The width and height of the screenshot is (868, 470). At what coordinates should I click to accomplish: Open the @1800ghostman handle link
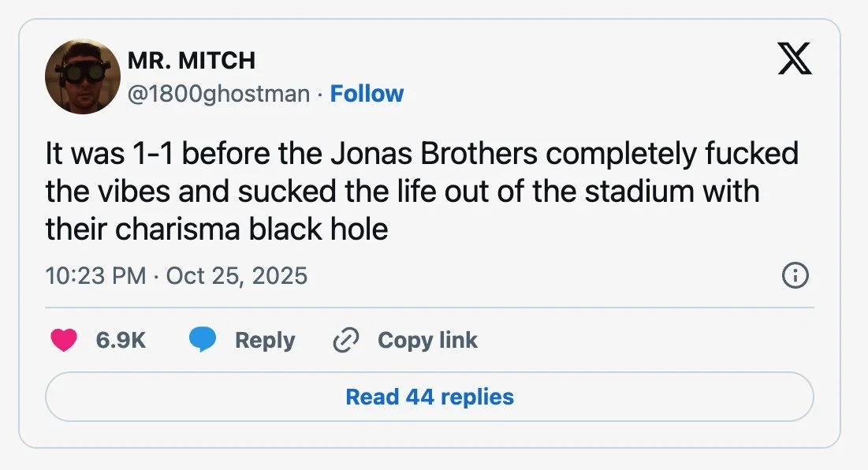[x=218, y=94]
